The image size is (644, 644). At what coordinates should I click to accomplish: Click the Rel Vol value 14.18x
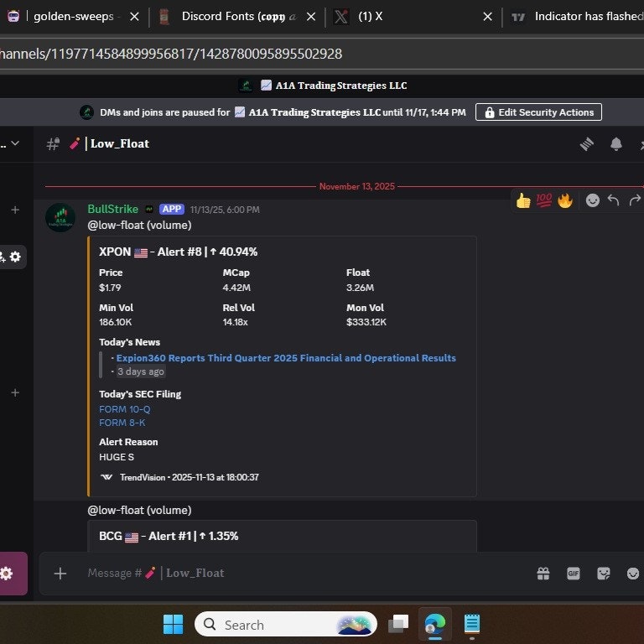(235, 322)
